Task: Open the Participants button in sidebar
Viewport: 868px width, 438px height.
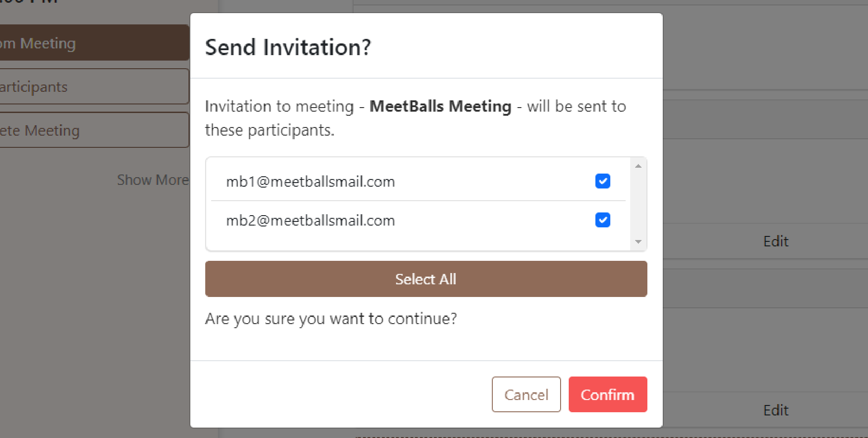Action: [94, 86]
